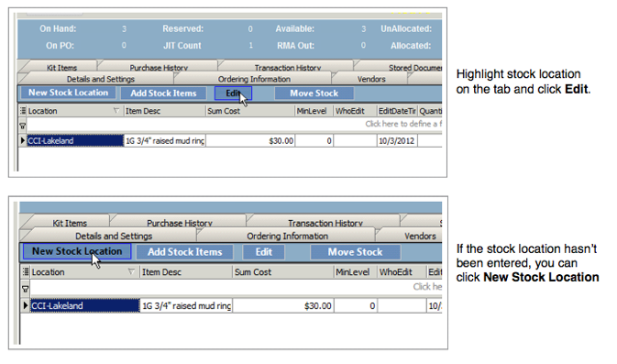Open the Purchase History tab in the lower screenshot
Screen dimensions: 617x364
click(180, 223)
